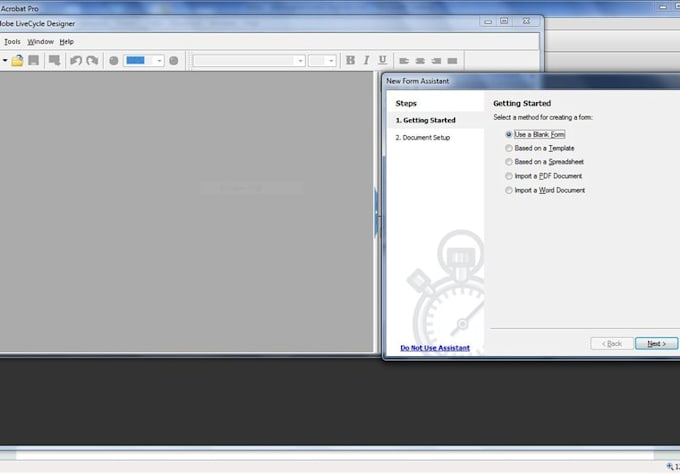Viewport: 680px width, 474px height.
Task: Redo the last action
Action: [92, 60]
